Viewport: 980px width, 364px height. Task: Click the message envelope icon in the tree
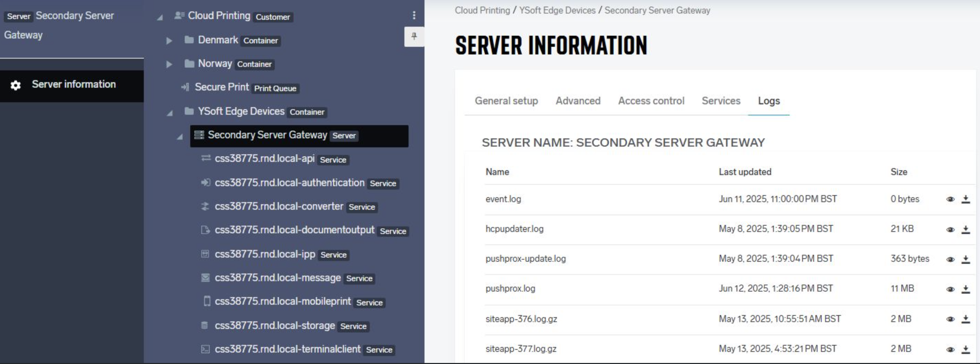point(205,278)
